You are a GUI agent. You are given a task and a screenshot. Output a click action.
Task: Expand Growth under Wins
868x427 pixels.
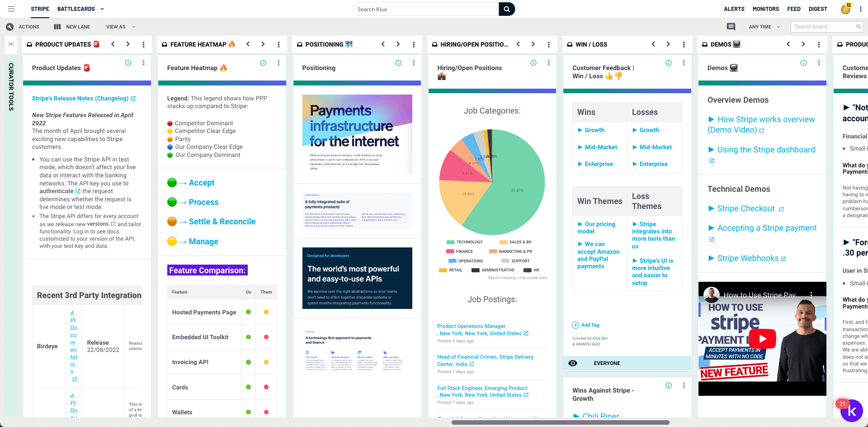coord(591,130)
